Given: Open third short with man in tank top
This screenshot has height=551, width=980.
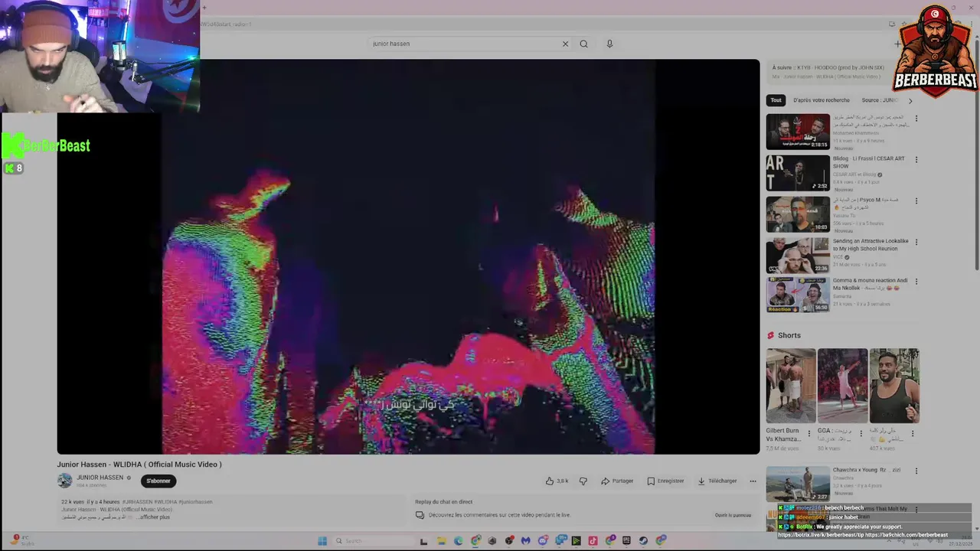Looking at the screenshot, I should pos(894,386).
